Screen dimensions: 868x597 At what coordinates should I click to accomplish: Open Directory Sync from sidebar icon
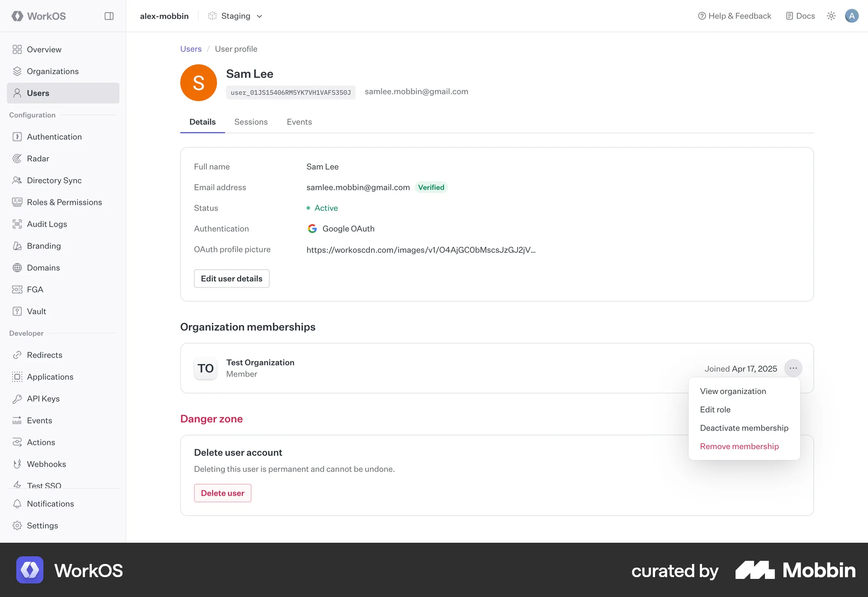(17, 180)
